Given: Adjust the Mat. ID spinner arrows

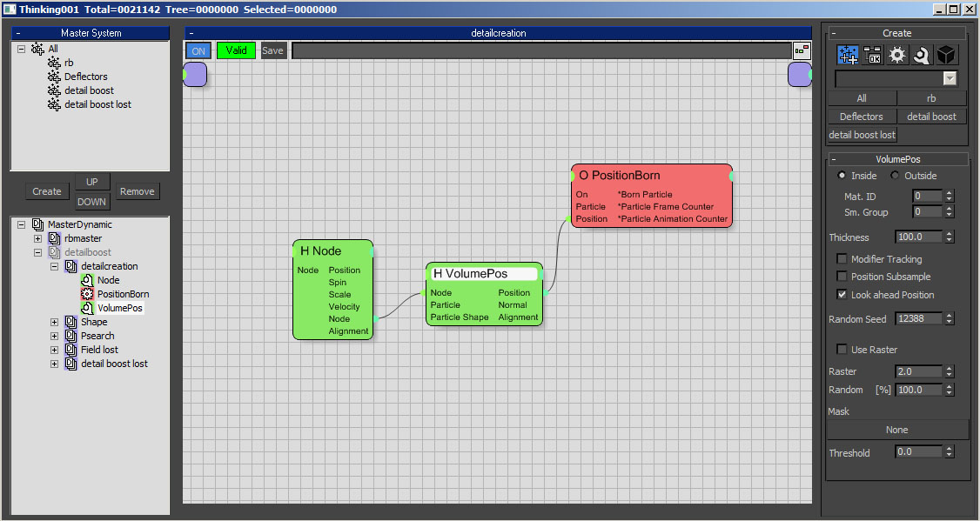Looking at the screenshot, I should pos(950,197).
